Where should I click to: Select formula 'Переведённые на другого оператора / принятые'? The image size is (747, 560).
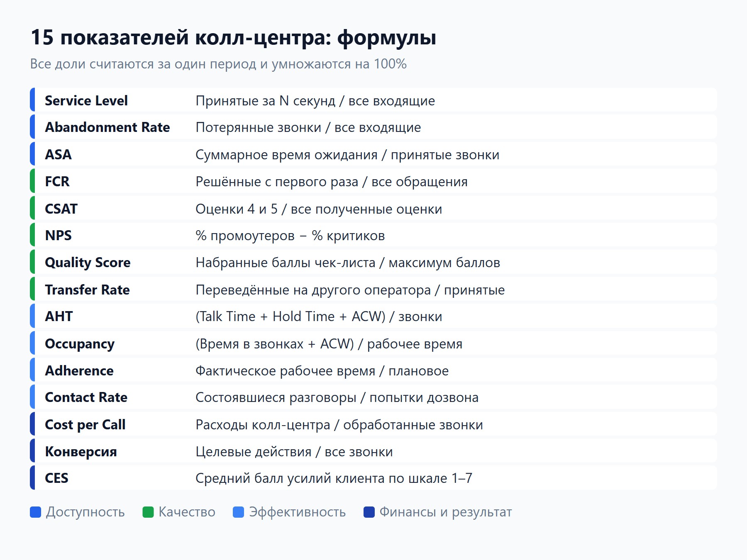tap(350, 290)
